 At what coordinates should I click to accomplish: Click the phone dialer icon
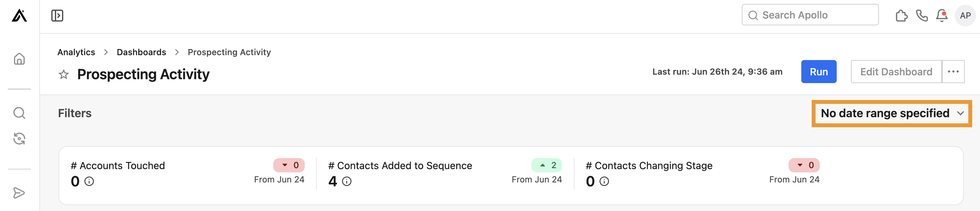click(922, 15)
